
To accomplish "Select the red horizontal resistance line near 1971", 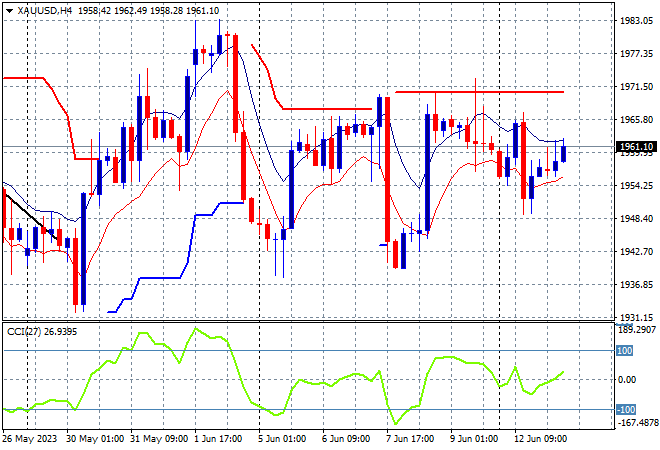I will pos(479,92).
